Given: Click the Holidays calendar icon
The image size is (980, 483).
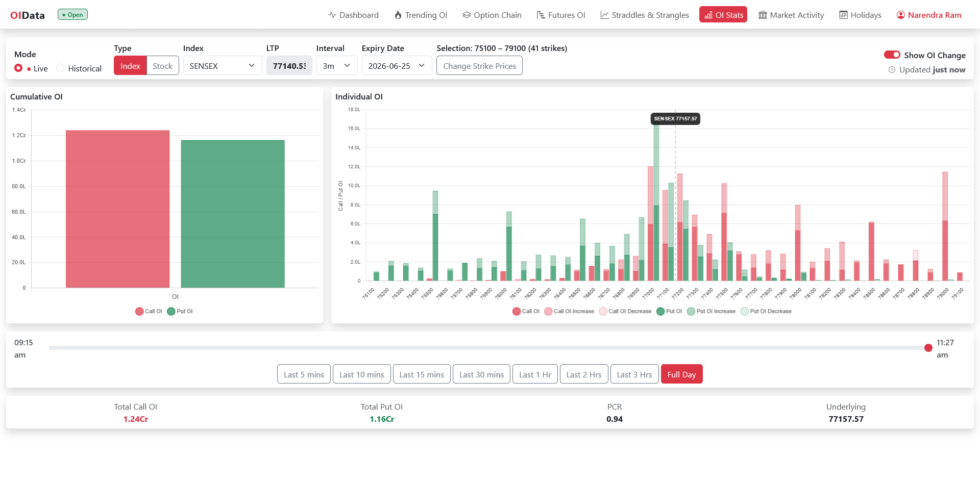Looking at the screenshot, I should (844, 15).
